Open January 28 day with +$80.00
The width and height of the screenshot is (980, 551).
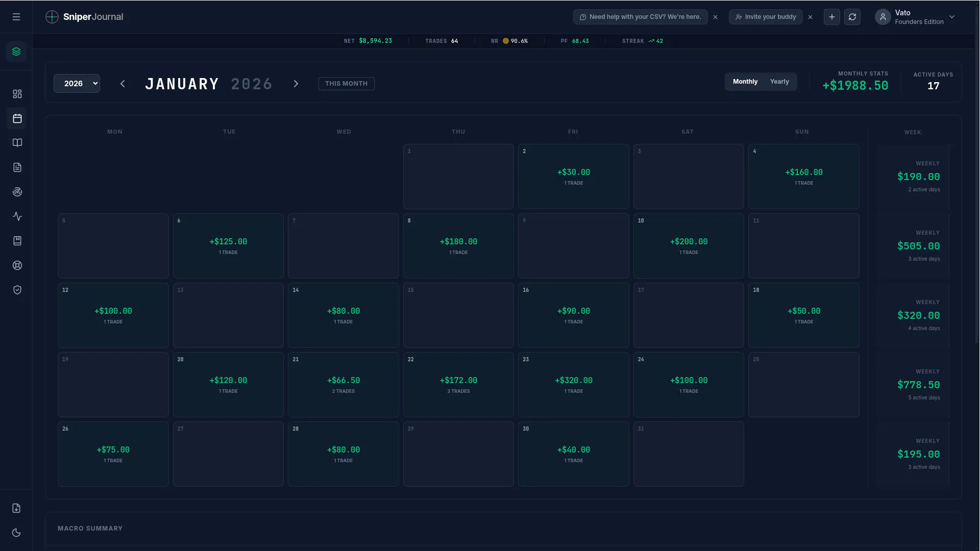pyautogui.click(x=344, y=454)
